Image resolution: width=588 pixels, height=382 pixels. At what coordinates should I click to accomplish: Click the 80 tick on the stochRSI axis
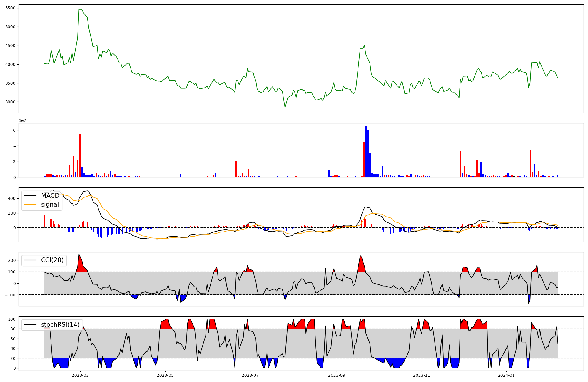point(13,329)
